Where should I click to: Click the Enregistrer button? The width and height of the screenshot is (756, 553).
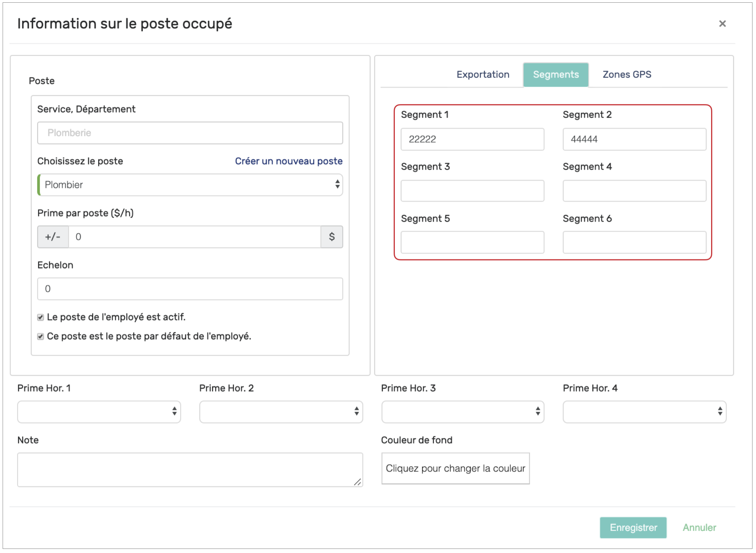tap(633, 527)
